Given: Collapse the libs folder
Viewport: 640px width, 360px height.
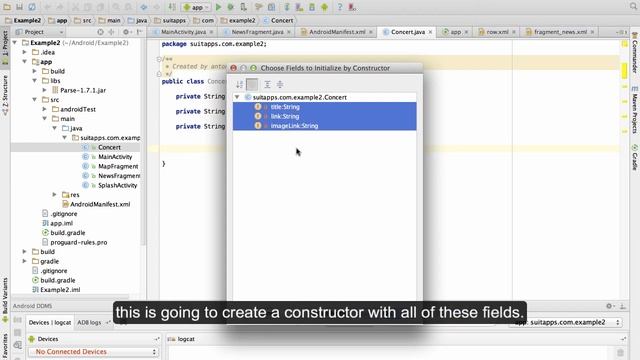Looking at the screenshot, I should 34,80.
